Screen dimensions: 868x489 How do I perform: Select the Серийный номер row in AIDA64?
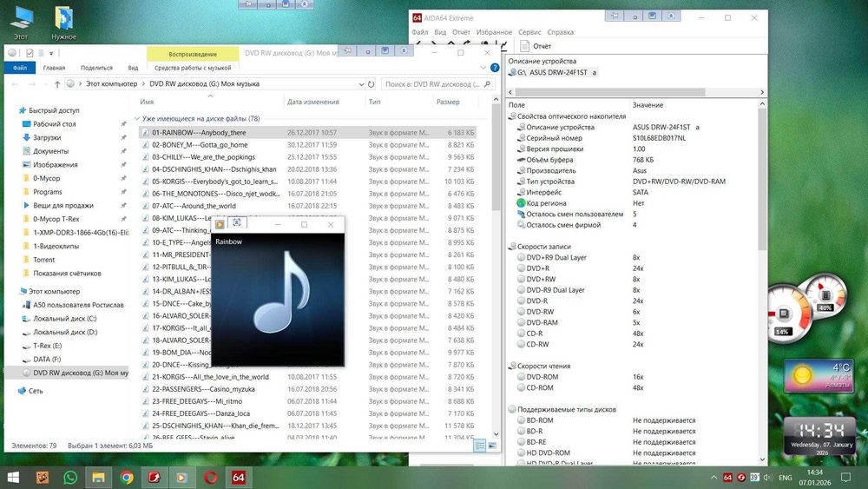(x=554, y=138)
